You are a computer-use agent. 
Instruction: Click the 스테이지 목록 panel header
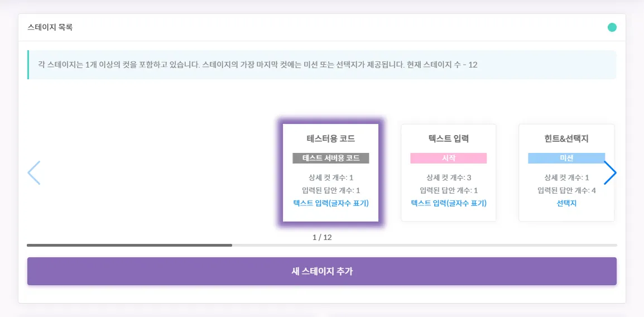(x=50, y=27)
